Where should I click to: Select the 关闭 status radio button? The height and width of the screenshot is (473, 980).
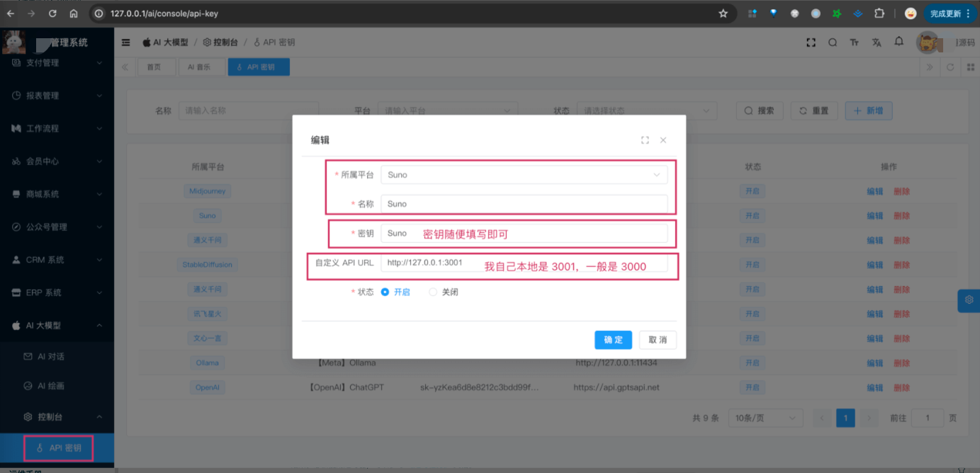[433, 292]
